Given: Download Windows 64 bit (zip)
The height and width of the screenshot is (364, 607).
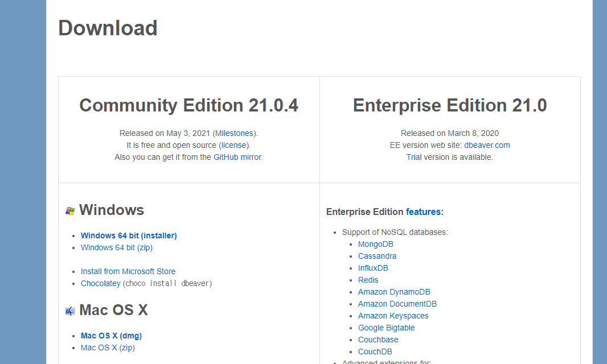Looking at the screenshot, I should pyautogui.click(x=117, y=247).
